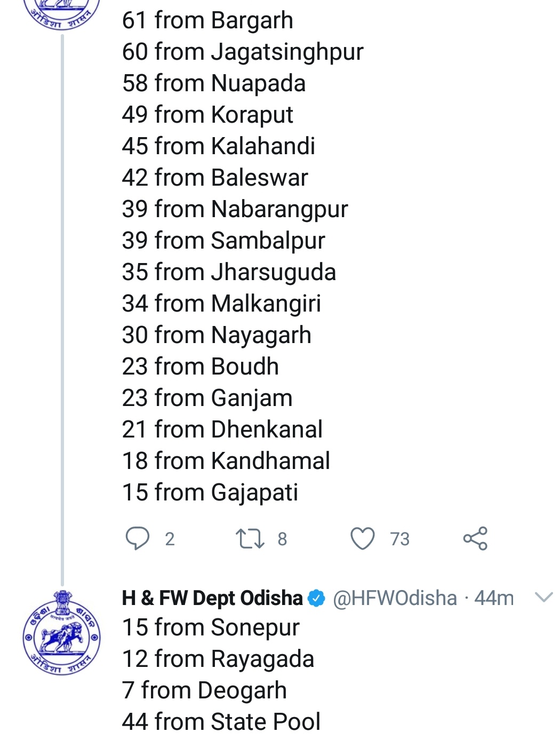The height and width of the screenshot is (756, 560).
Task: Like the tweet with the heart icon
Action: click(x=363, y=538)
